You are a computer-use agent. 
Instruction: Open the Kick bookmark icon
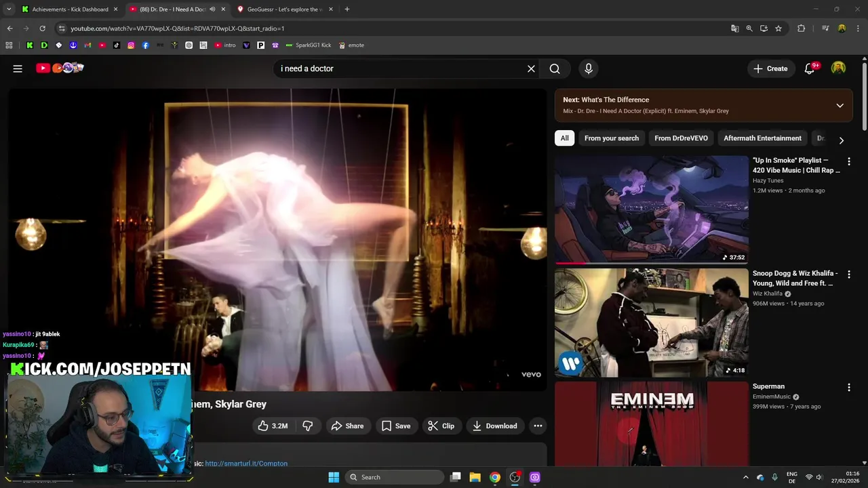click(30, 45)
